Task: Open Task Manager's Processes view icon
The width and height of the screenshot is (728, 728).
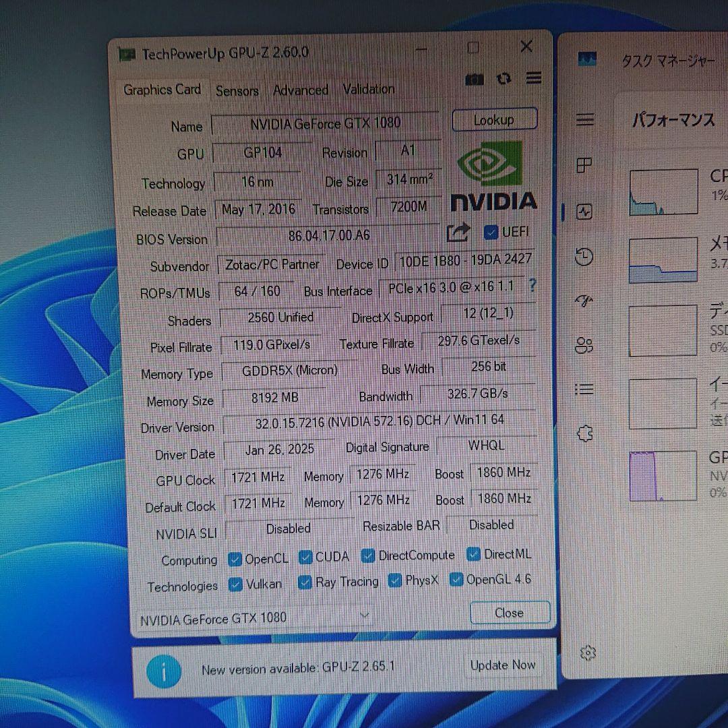Action: (x=584, y=166)
